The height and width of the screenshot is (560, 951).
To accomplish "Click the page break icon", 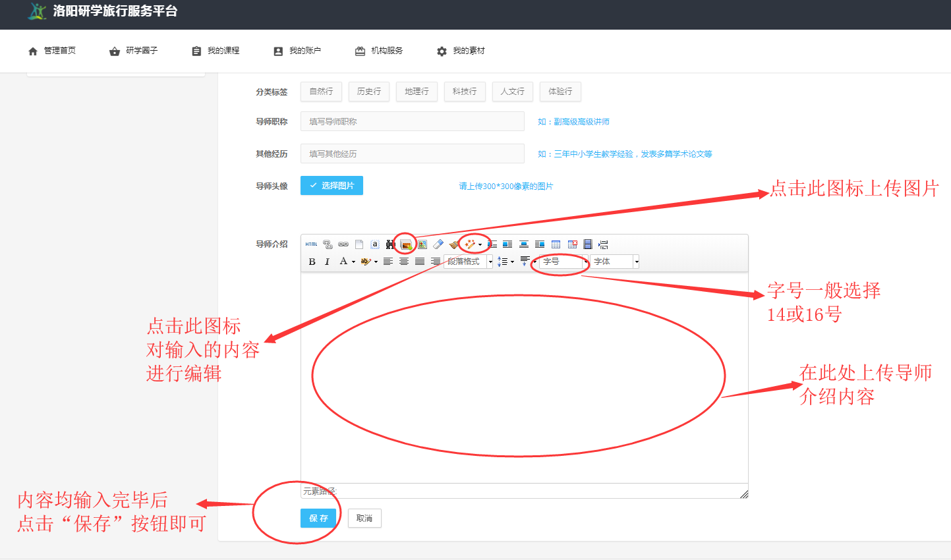I will tap(603, 244).
